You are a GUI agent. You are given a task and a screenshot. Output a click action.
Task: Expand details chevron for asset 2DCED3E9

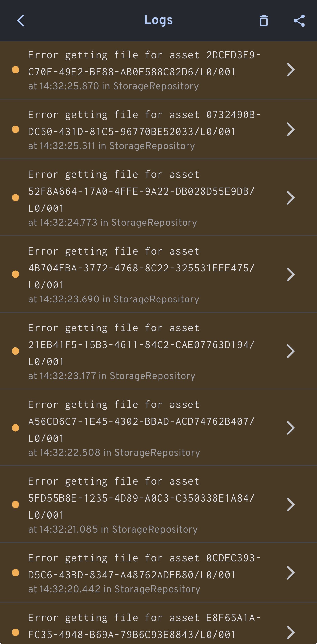click(x=290, y=70)
